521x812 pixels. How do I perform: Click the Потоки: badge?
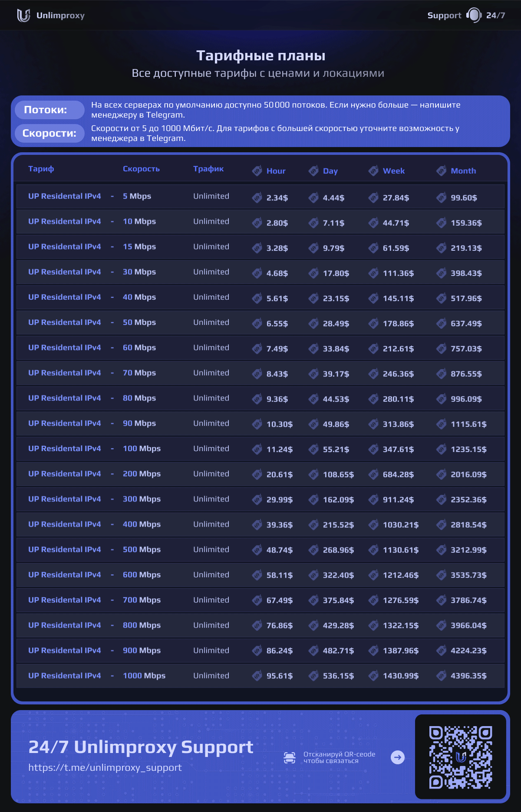[x=49, y=110]
